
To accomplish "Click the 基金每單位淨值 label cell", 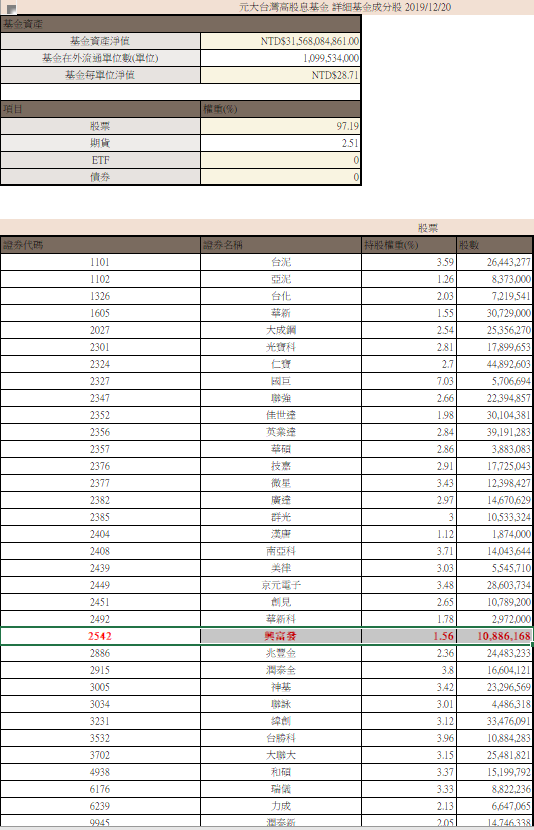I will coord(100,75).
